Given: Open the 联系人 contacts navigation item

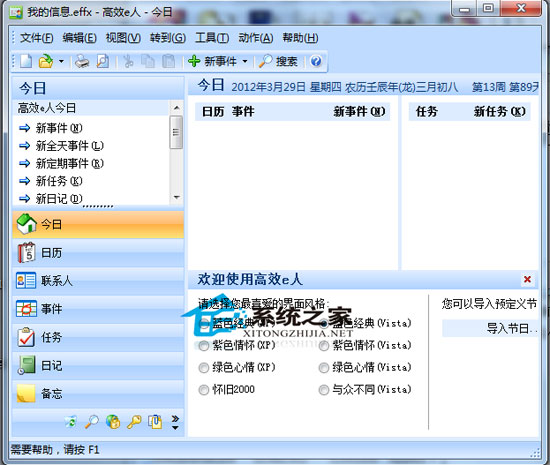Looking at the screenshot, I should [x=98, y=281].
